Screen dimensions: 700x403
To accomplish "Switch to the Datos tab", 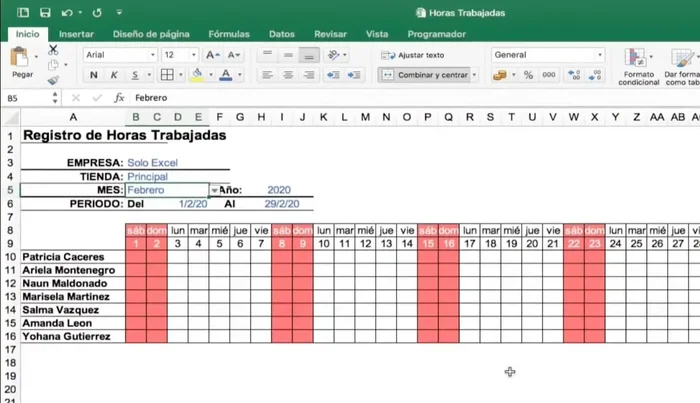I will [x=282, y=34].
